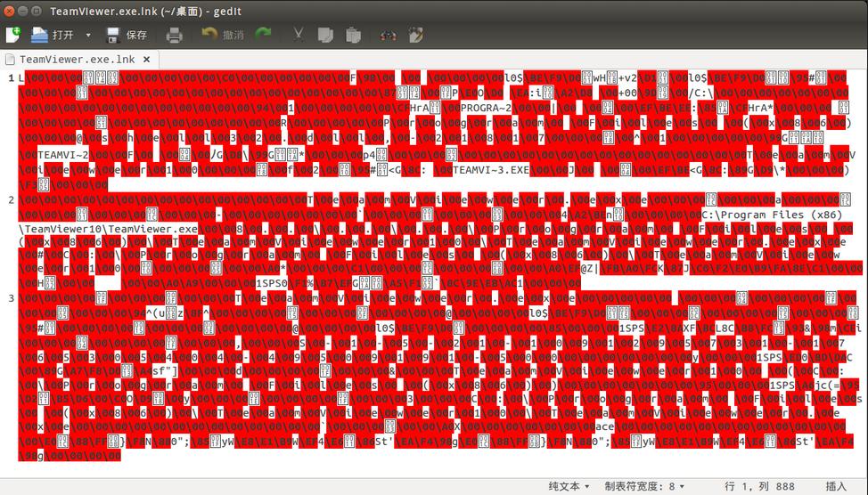Print the document with the printer icon

point(174,35)
